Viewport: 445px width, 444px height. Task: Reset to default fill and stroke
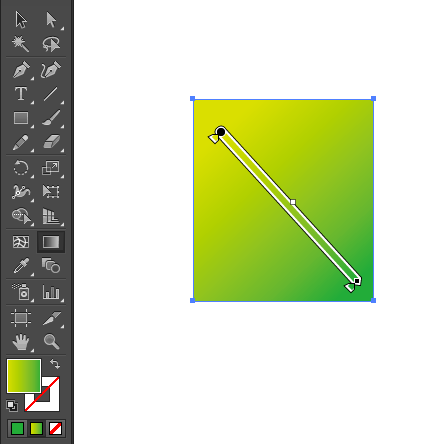tap(12, 406)
